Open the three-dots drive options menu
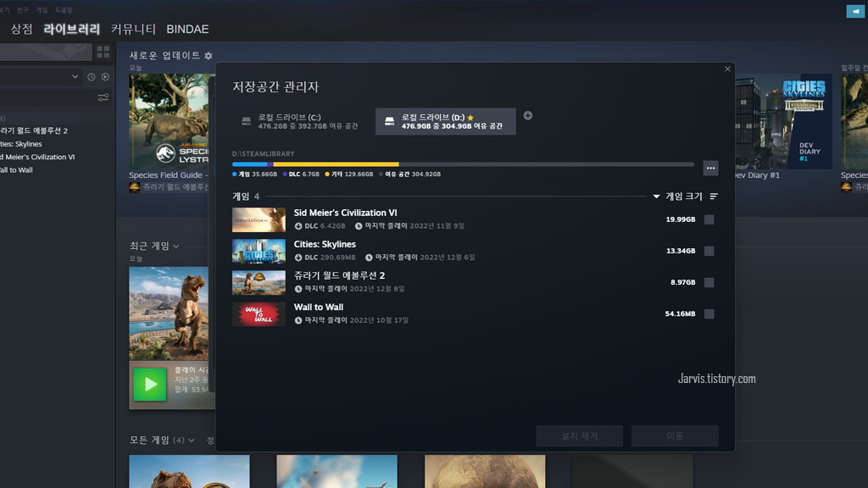 click(x=710, y=169)
